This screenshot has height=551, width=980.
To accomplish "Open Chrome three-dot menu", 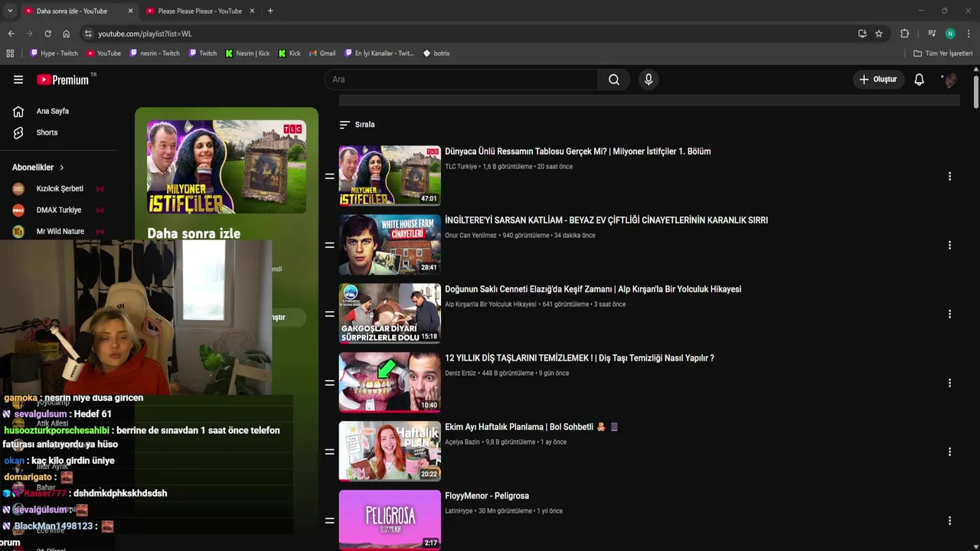I will [969, 34].
